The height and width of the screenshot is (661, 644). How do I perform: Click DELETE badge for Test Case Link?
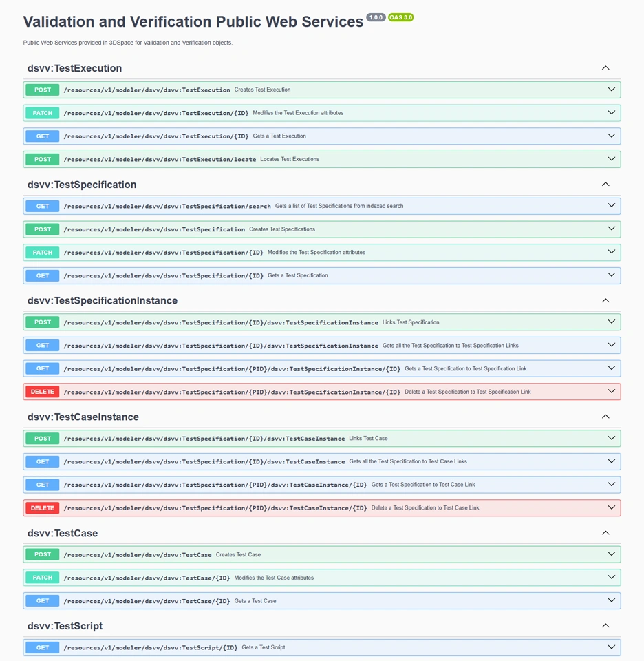(43, 508)
